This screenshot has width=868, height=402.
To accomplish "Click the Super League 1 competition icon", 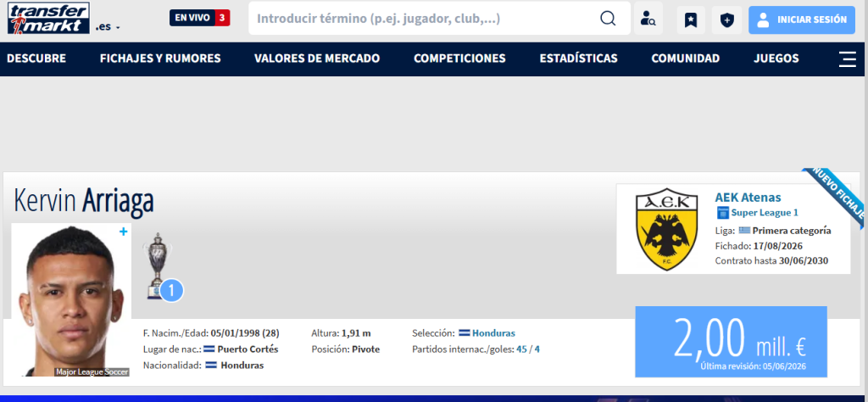I will [722, 213].
